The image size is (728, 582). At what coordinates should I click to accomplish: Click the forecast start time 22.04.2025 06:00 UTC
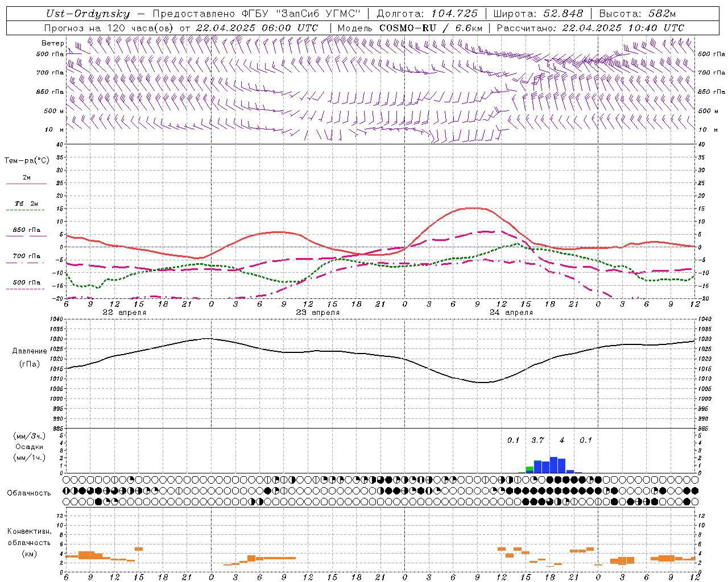(x=257, y=28)
